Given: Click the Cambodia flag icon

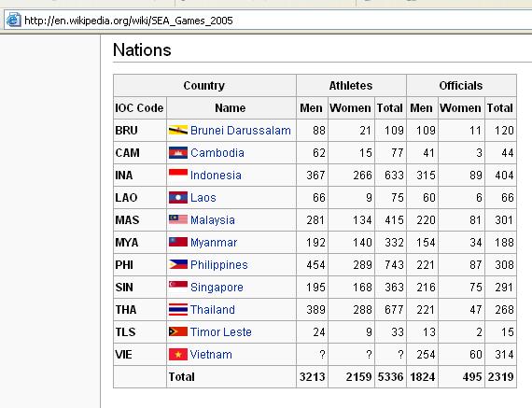Looking at the screenshot, I should (x=178, y=152).
